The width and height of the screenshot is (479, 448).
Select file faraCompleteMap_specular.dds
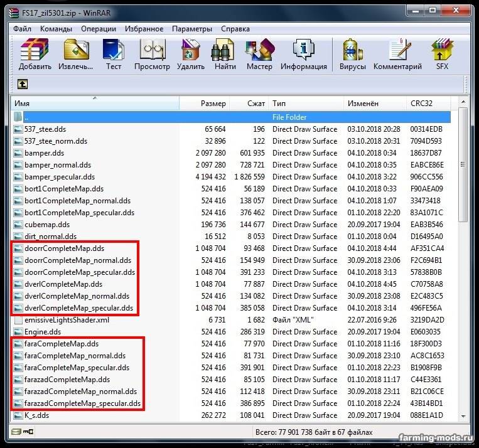coord(77,368)
